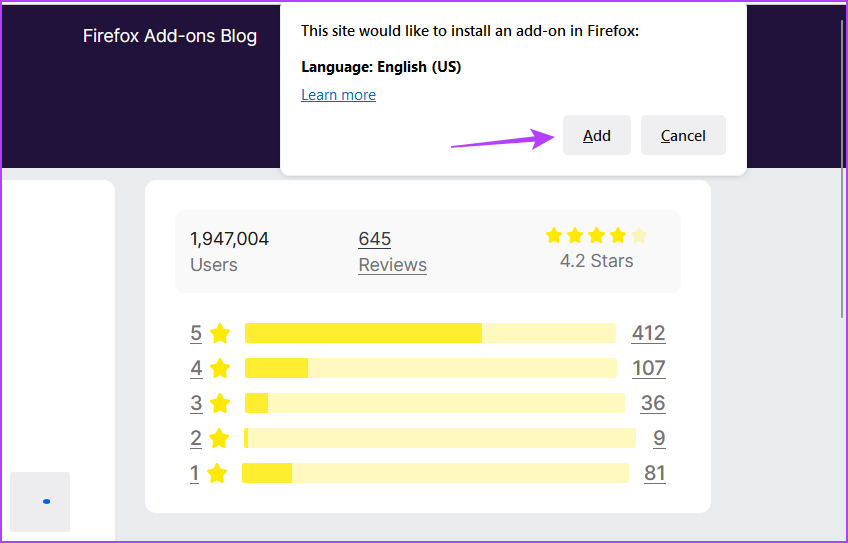Click the Reviews label link
848x543 pixels.
pos(393,265)
